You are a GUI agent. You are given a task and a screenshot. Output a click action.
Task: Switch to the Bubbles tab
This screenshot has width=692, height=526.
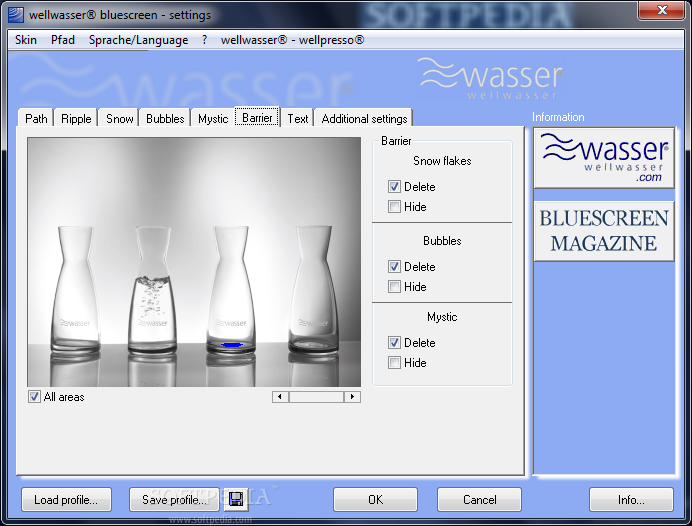coord(165,119)
